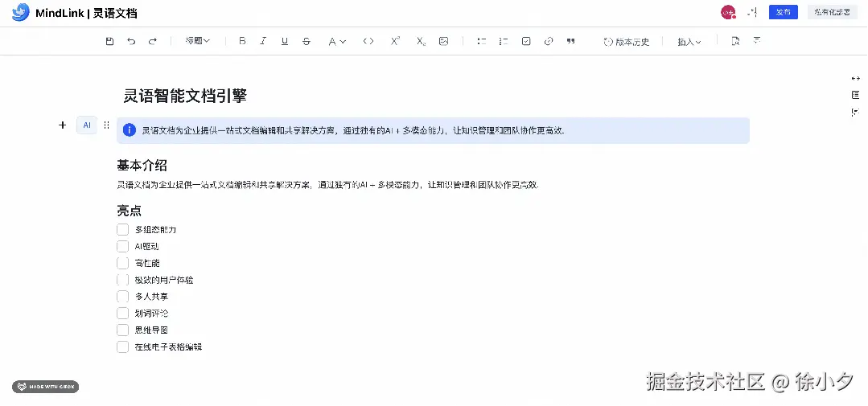The image size is (868, 406).
Task: Expand the 插入 insert dropdown
Action: tap(689, 42)
